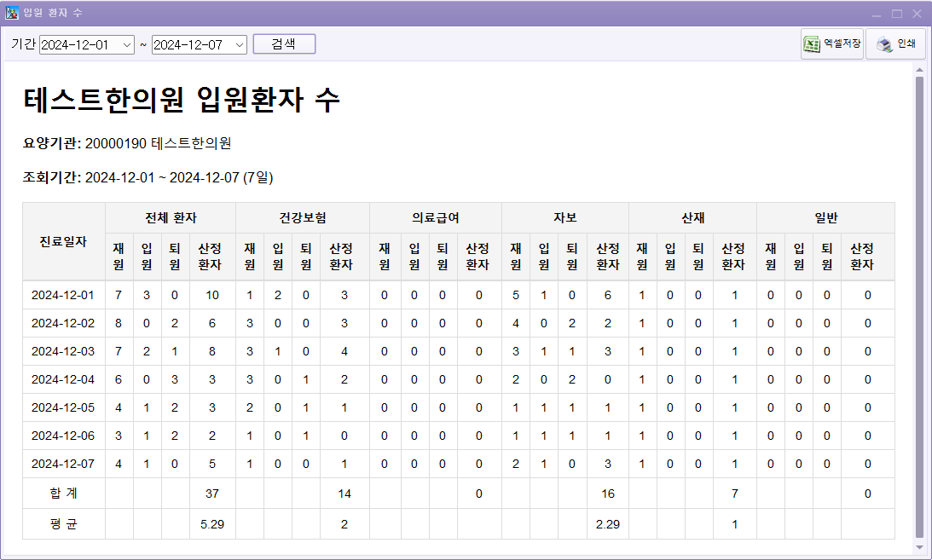This screenshot has width=932, height=560.
Task: Click the 평균 value 5.29 cell
Action: coord(211,524)
